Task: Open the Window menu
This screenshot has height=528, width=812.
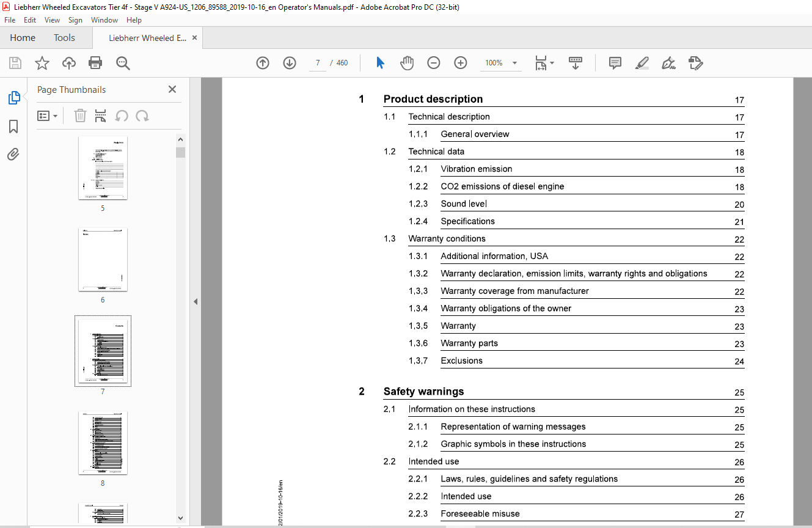Action: pos(104,20)
